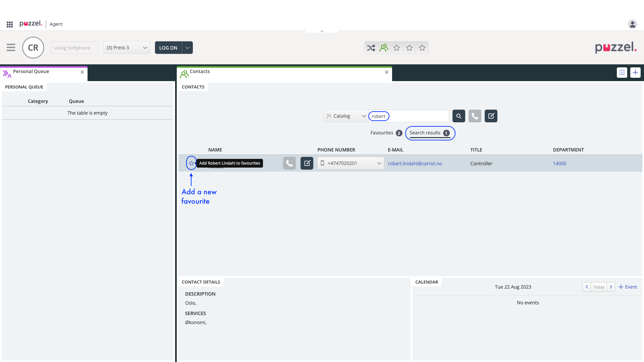Screen dimensions: 644x362
Task: Open robert.lindahl@carrot.no email link
Action: coord(415,164)
